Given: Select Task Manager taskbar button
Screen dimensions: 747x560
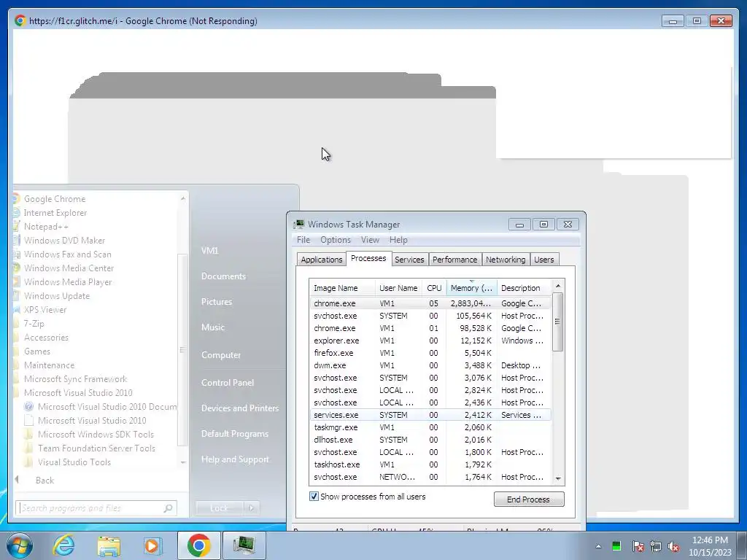Looking at the screenshot, I should 244,545.
